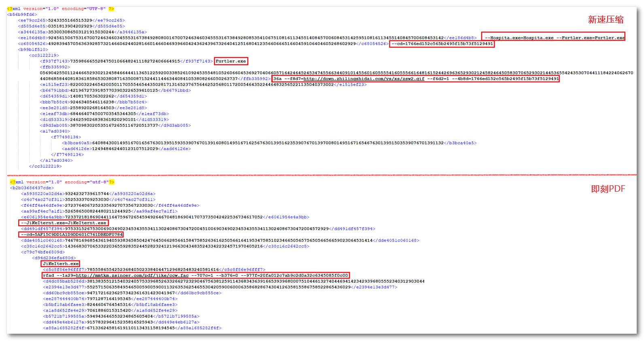
Task: Click the opening tag <c5c8f86e96fff7>
Action: [x=65, y=269]
